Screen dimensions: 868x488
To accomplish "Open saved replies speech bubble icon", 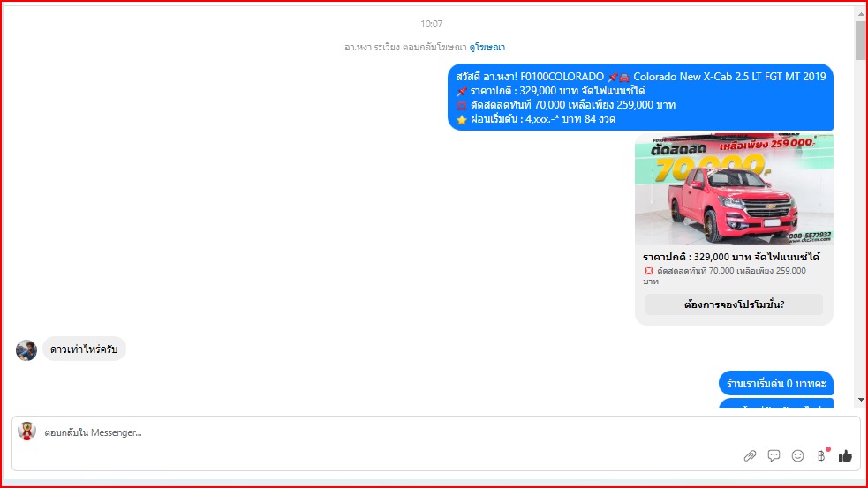I will pyautogui.click(x=774, y=455).
